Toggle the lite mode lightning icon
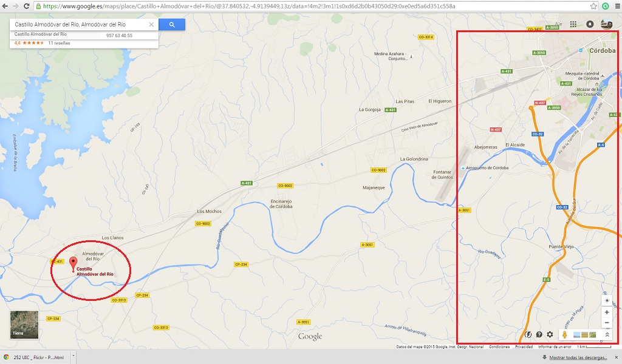 pos(528,334)
